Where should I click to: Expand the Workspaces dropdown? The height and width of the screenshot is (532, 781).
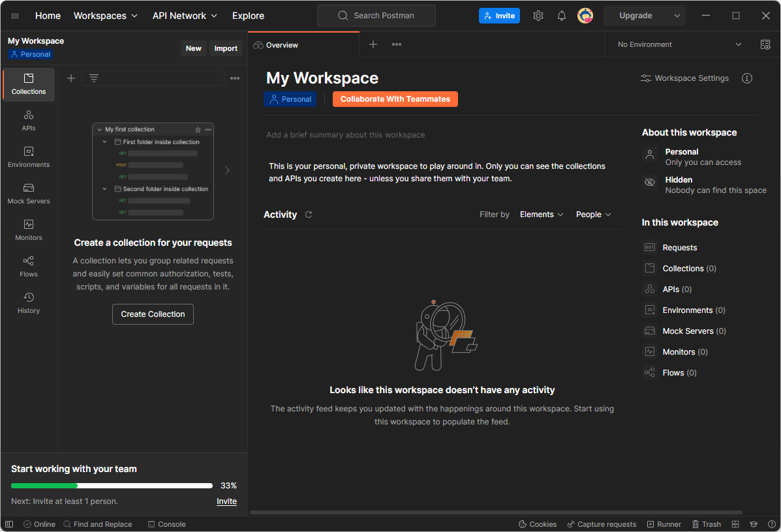[106, 16]
